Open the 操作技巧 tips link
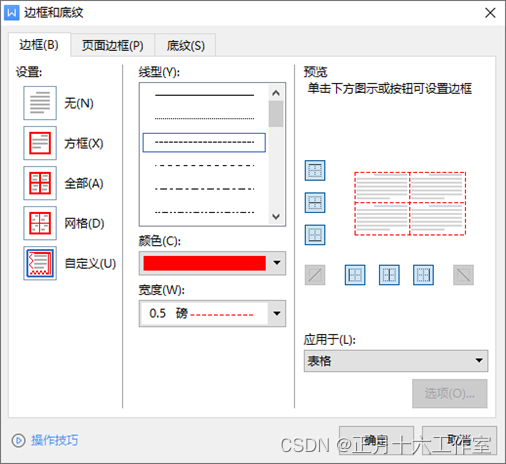 55,440
